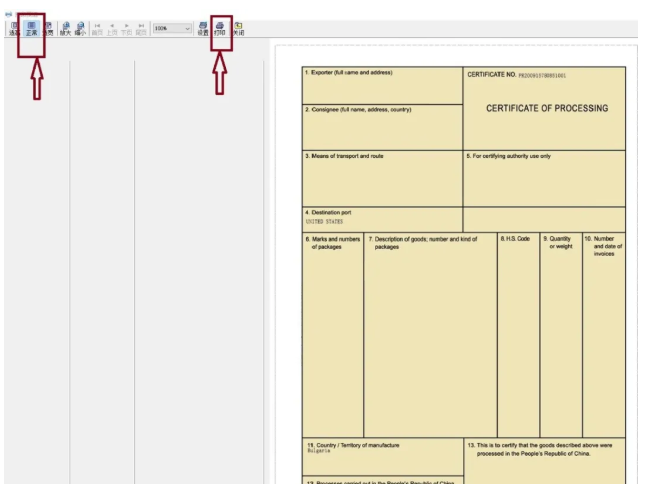Go to first page (首页) button
645x494 pixels.
pyautogui.click(x=97, y=28)
